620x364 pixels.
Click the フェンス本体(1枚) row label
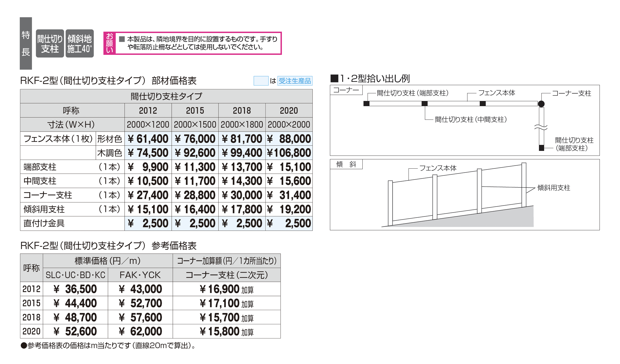click(58, 139)
